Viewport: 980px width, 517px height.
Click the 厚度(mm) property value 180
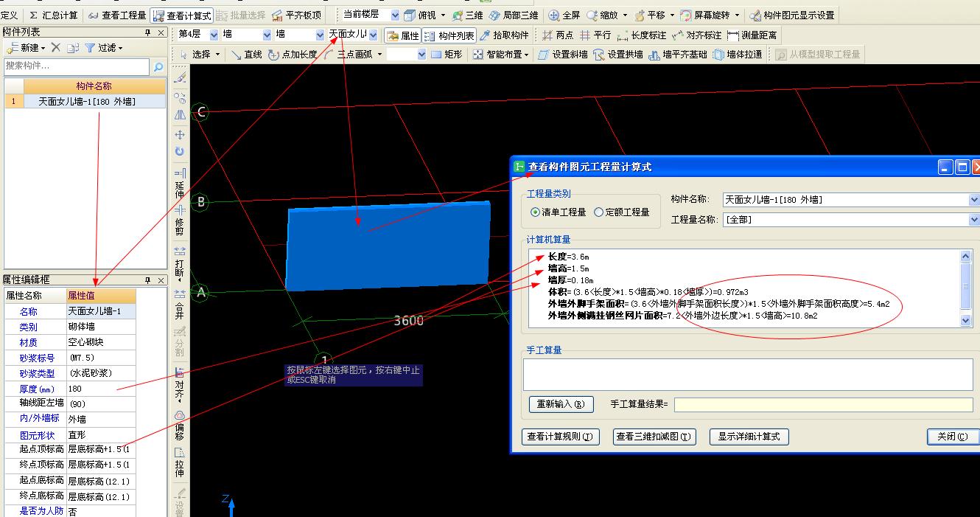pyautogui.click(x=101, y=389)
